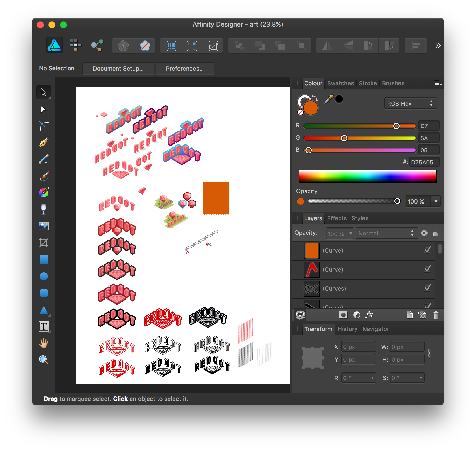Select the Colour Picker eyedropper
Image resolution: width=476 pixels, height=451 pixels.
tap(329, 99)
